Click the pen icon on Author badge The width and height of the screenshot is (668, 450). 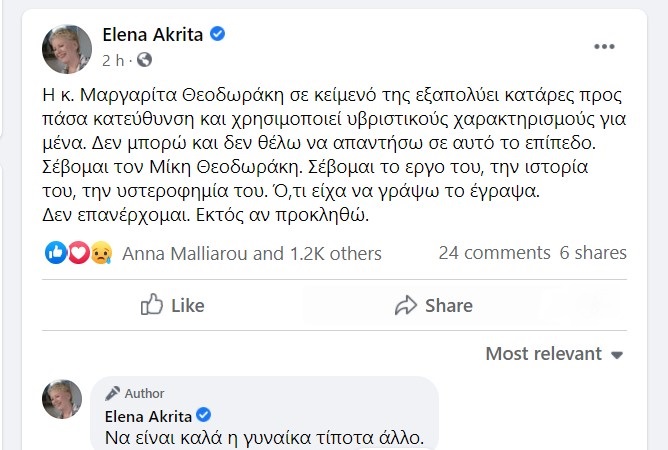[x=114, y=393]
